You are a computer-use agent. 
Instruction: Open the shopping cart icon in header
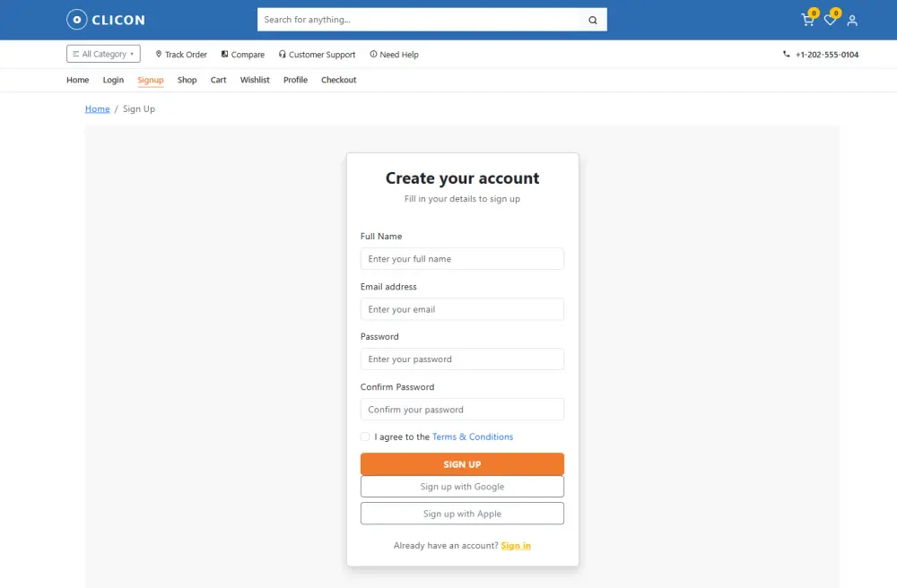(807, 20)
